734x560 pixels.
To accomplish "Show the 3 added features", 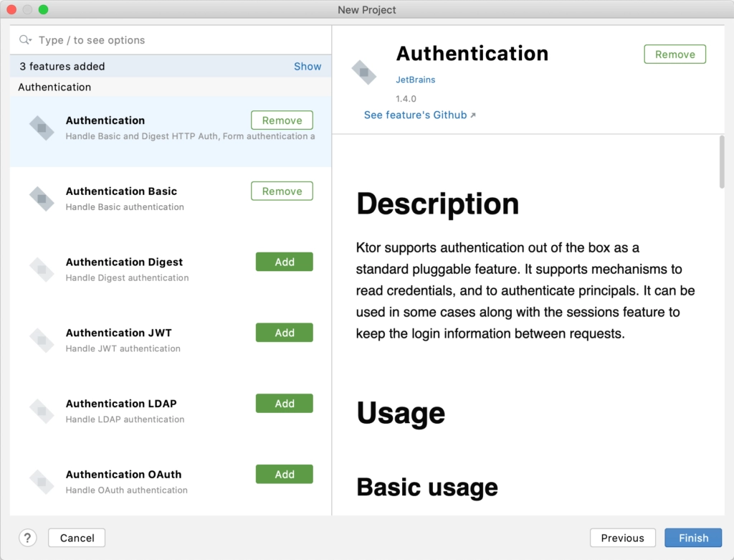I will click(308, 67).
